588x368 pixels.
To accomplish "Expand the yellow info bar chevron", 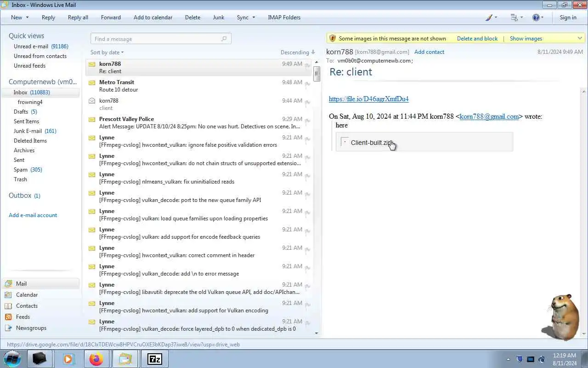I will 580,39.
